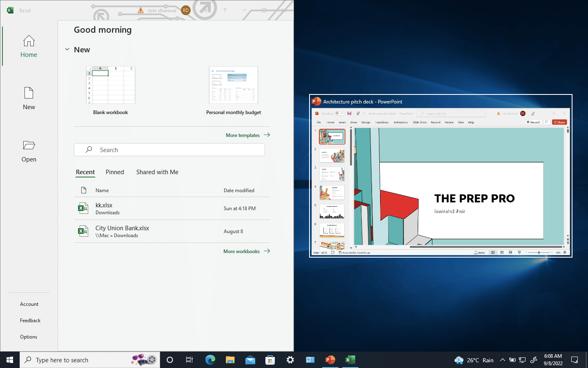Click the Type here to search taskbar box

tap(90, 360)
